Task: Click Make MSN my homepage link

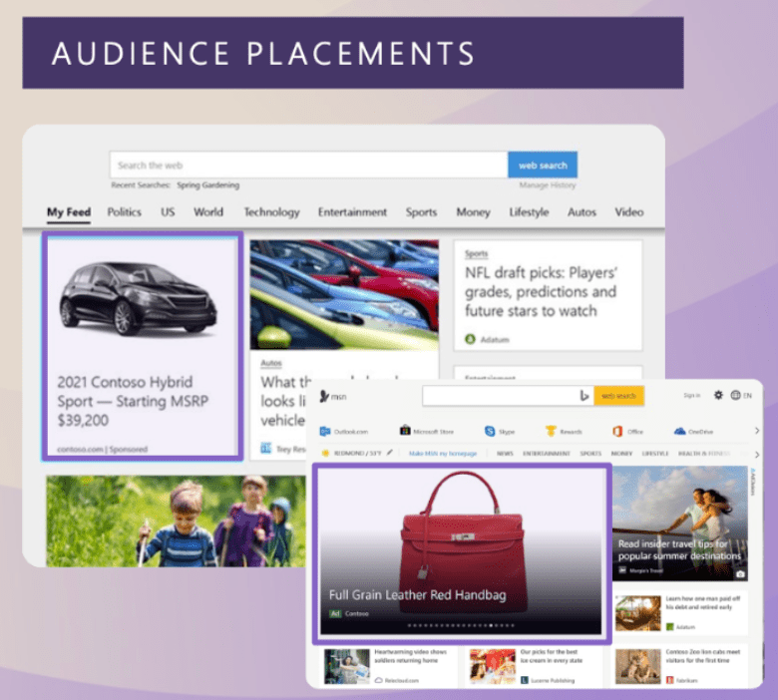Action: point(443,454)
